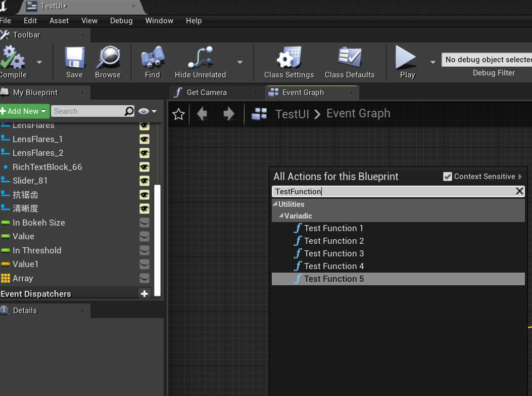Image resolution: width=532 pixels, height=396 pixels.
Task: Toggle visibility of In Bokeh Size
Action: click(x=144, y=223)
